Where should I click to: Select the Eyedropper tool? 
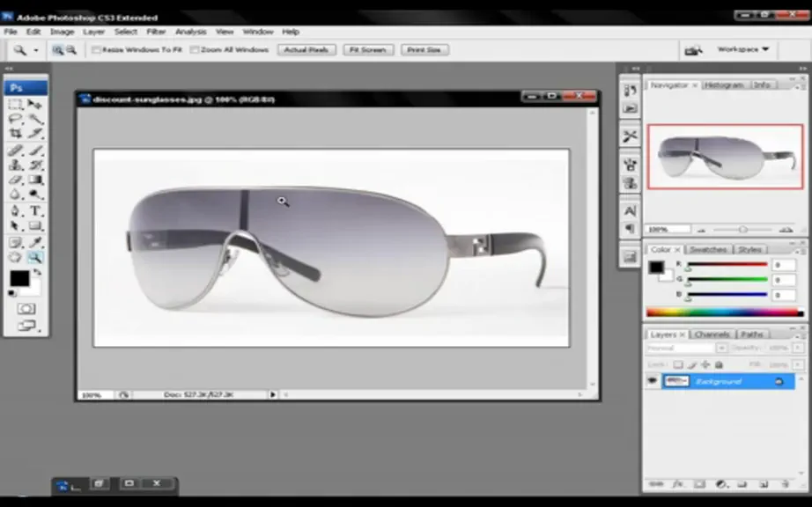(x=35, y=242)
